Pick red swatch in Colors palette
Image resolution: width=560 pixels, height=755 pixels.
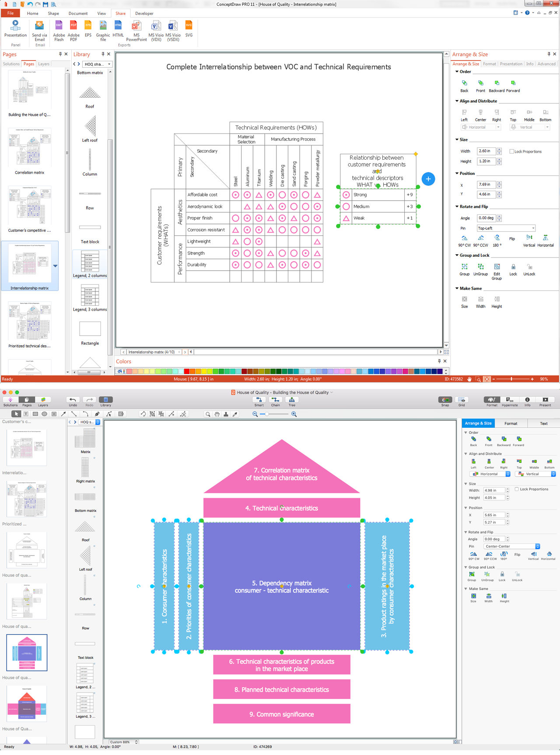point(187,371)
